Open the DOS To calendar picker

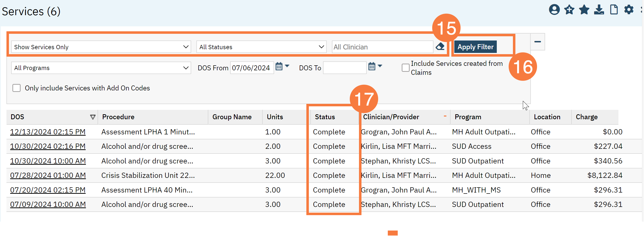(x=372, y=67)
